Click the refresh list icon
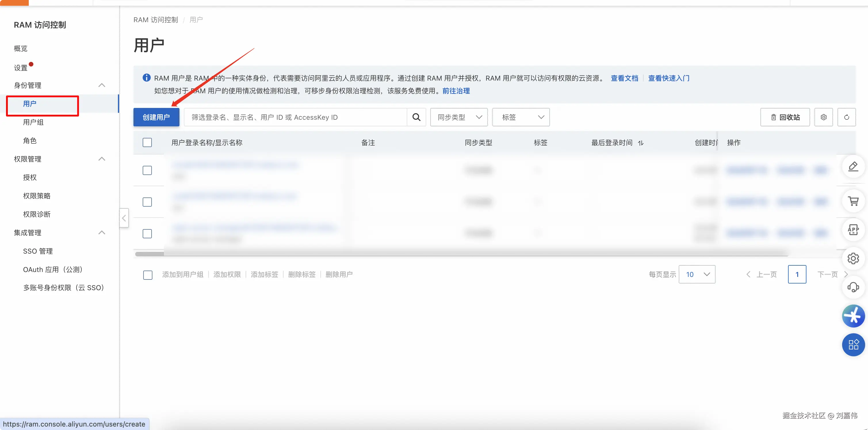Screen dimensions: 868x430 (x=846, y=117)
